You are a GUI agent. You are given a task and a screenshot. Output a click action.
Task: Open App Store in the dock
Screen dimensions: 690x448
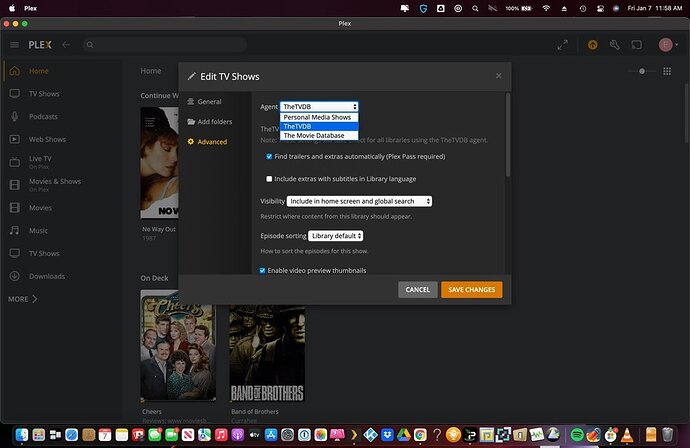[271, 435]
